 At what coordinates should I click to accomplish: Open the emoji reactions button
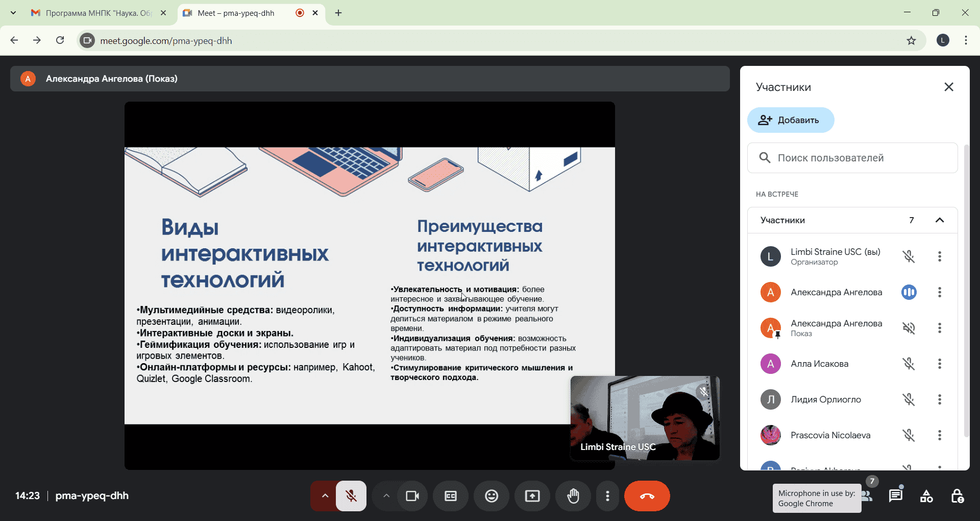492,496
